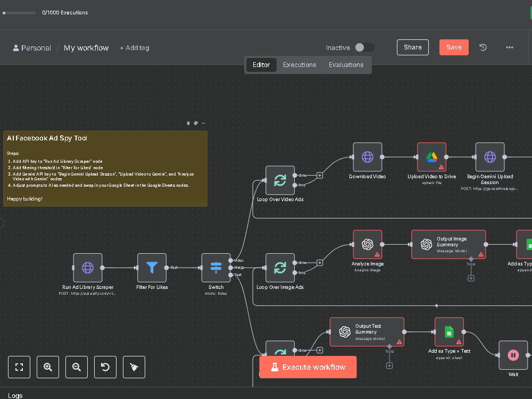Click the Add tag link
532x399 pixels.
click(135, 48)
